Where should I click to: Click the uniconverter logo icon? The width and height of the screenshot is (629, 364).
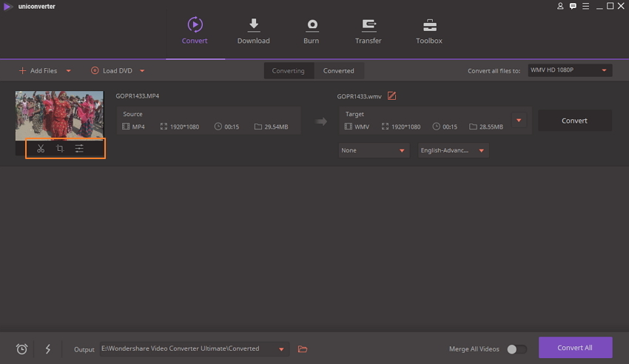pyautogui.click(x=7, y=7)
